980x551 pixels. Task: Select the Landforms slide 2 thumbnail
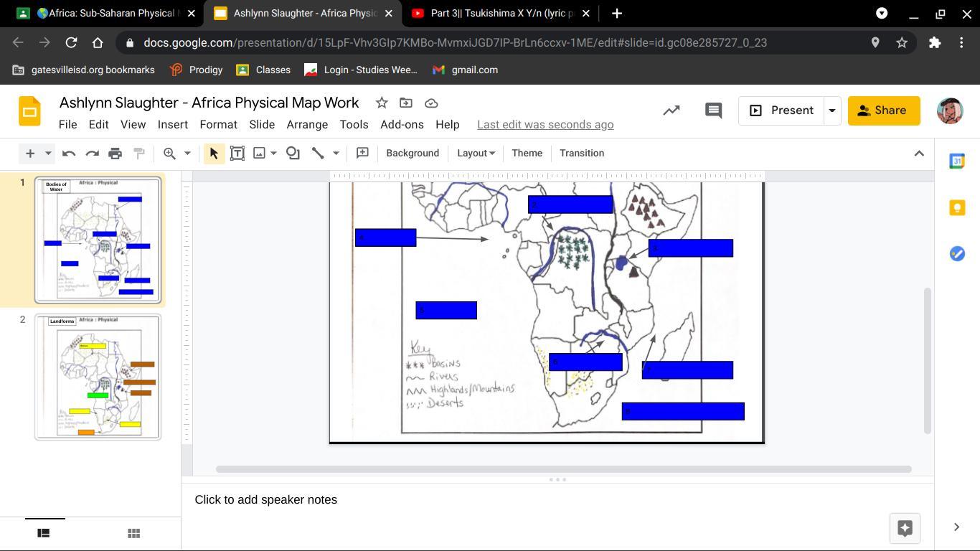(x=98, y=377)
